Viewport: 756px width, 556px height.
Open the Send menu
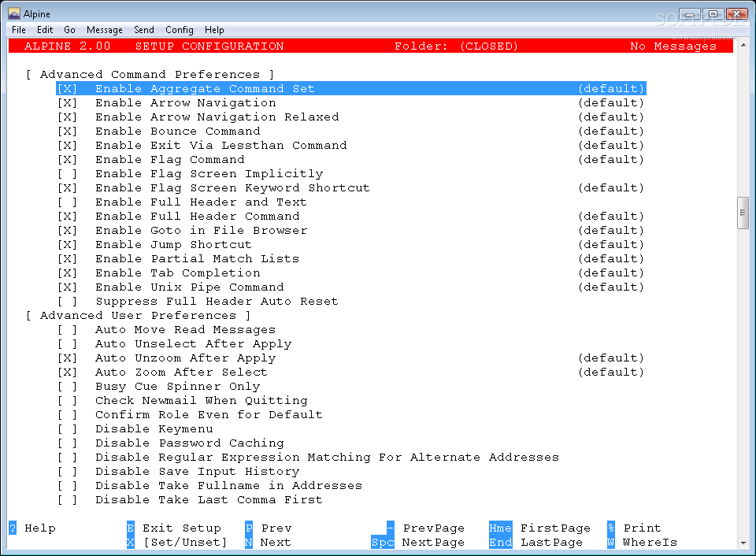click(143, 30)
